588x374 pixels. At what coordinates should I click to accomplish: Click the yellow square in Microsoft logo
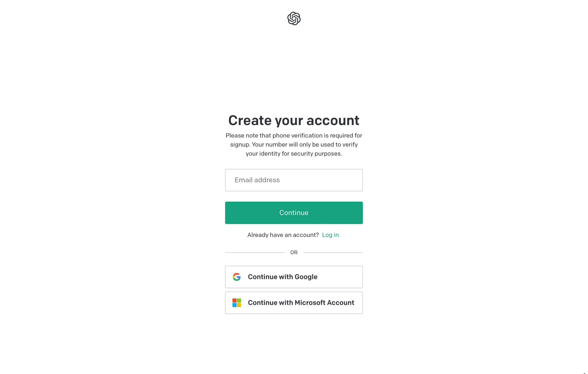(x=239, y=305)
